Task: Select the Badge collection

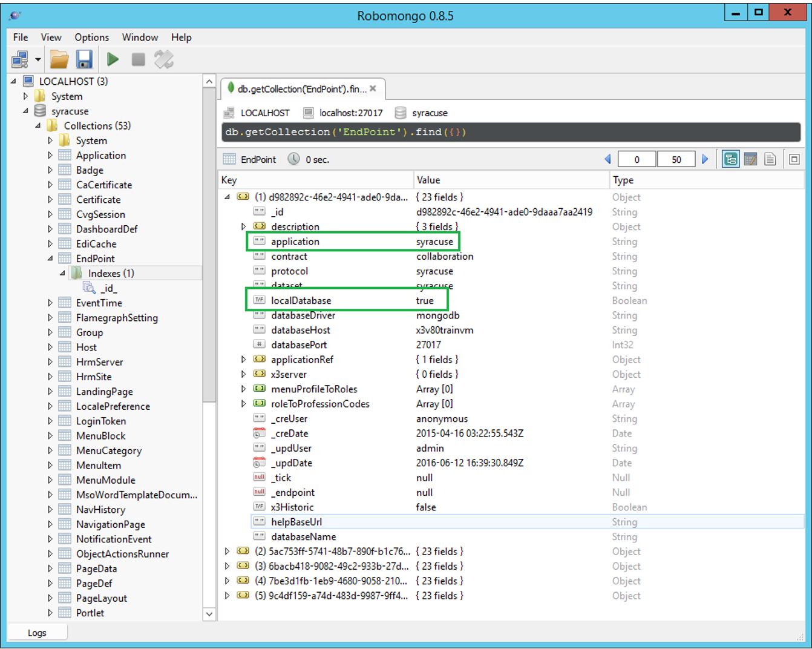Action: point(90,170)
